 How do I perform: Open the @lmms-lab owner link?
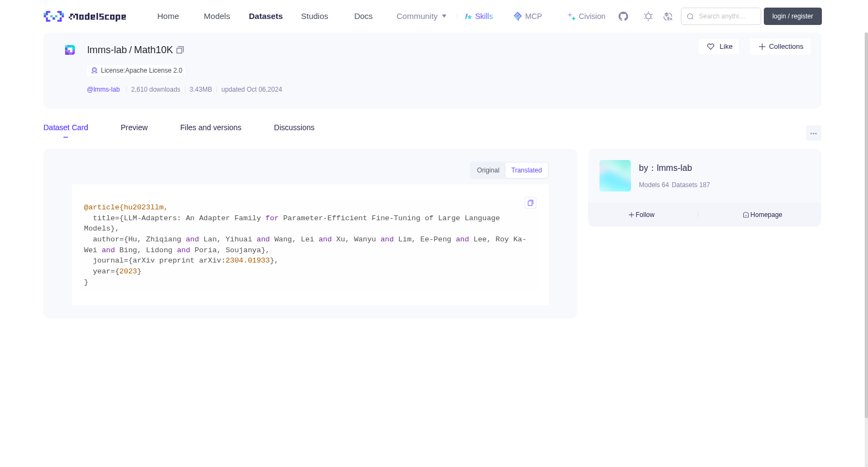103,89
